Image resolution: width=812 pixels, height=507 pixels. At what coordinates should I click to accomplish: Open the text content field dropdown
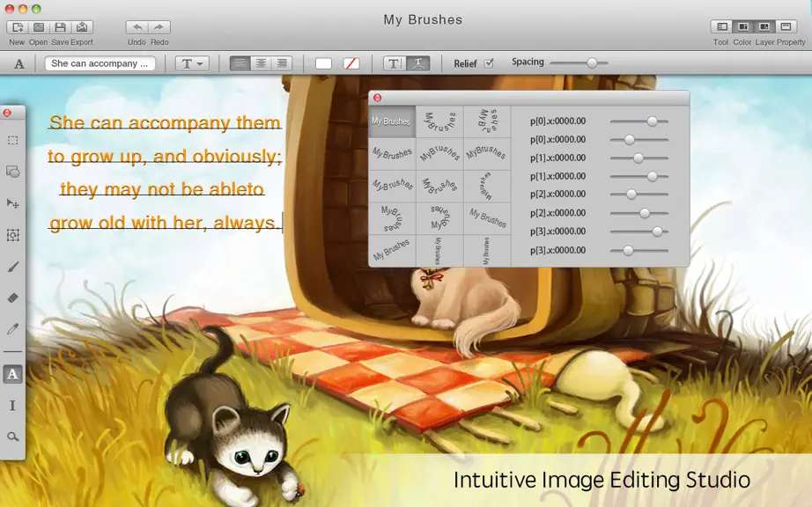coord(100,63)
